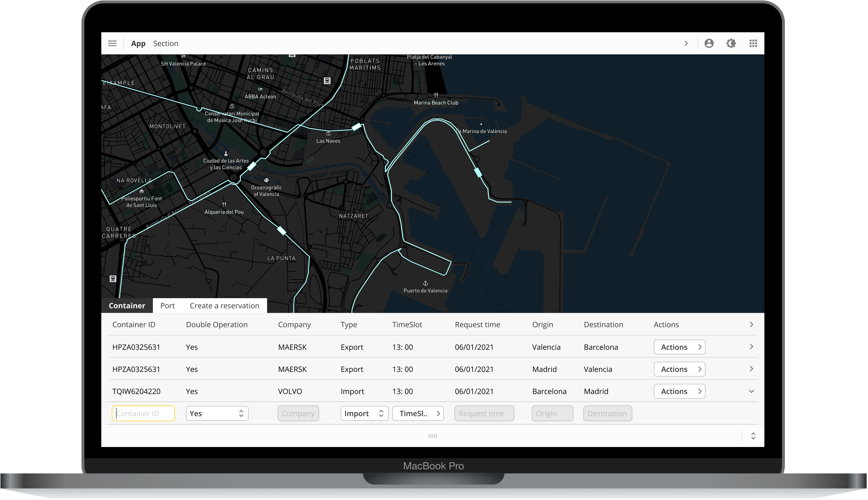Toggle the brightness theme icon
The width and height of the screenshot is (868, 500).
(731, 43)
